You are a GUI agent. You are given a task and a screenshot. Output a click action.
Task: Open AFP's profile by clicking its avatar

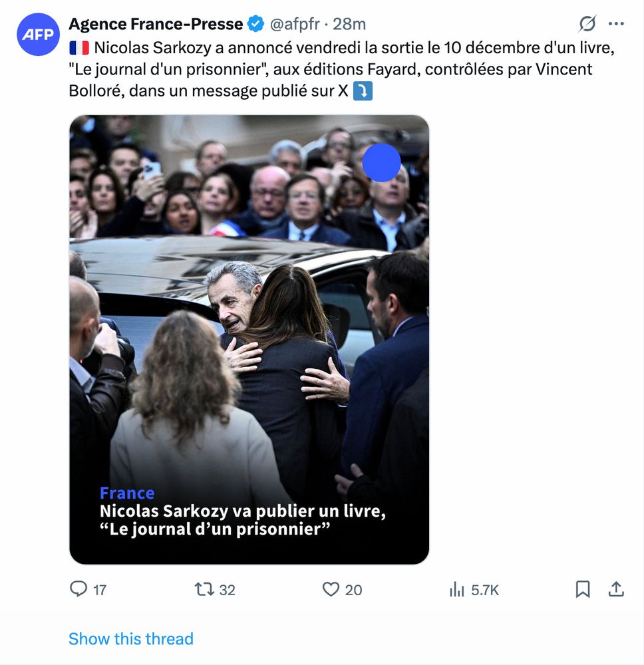coord(38,34)
